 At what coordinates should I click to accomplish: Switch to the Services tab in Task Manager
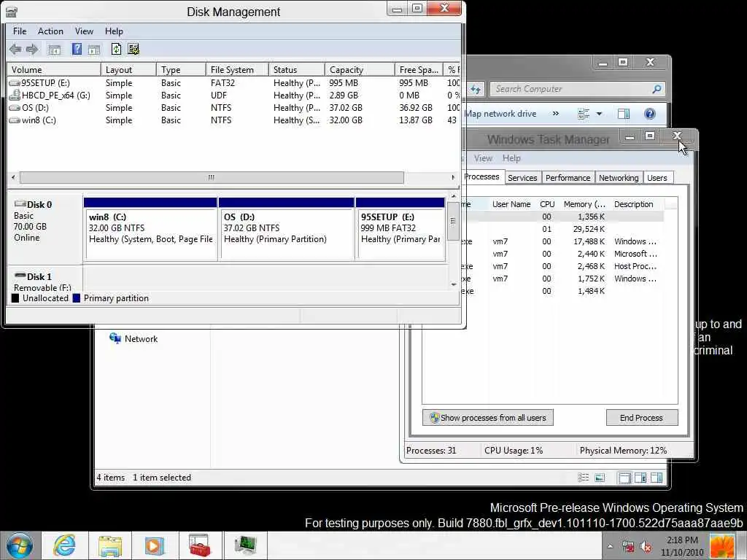click(522, 178)
